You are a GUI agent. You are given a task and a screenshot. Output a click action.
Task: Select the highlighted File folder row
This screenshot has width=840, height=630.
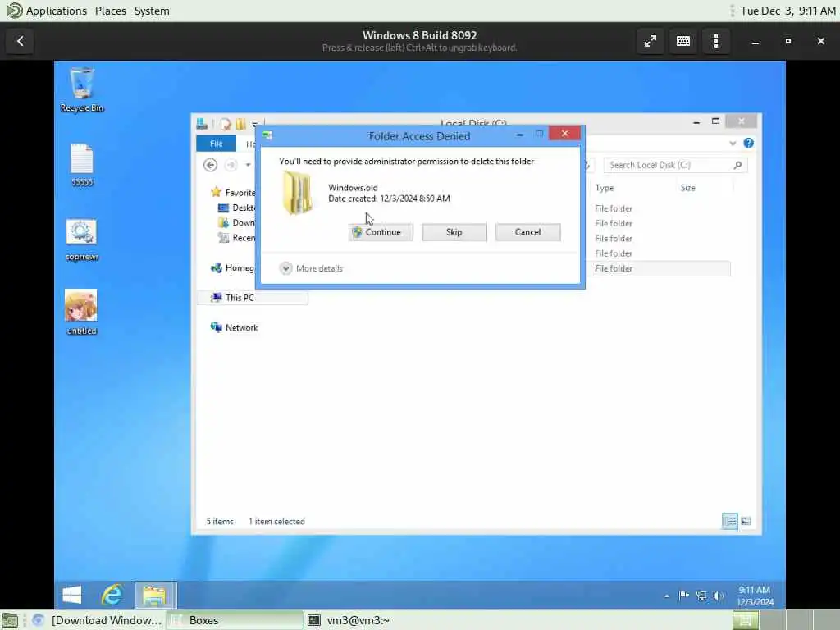(x=661, y=268)
